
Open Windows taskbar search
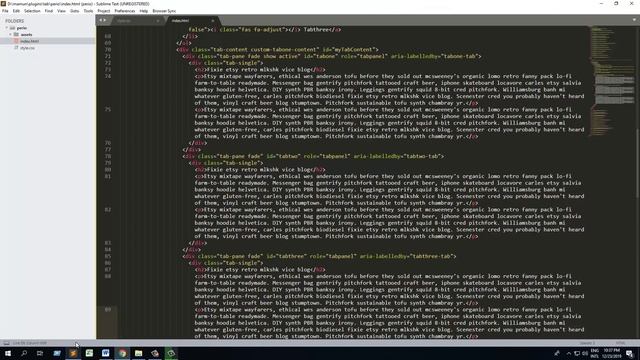click(24, 353)
